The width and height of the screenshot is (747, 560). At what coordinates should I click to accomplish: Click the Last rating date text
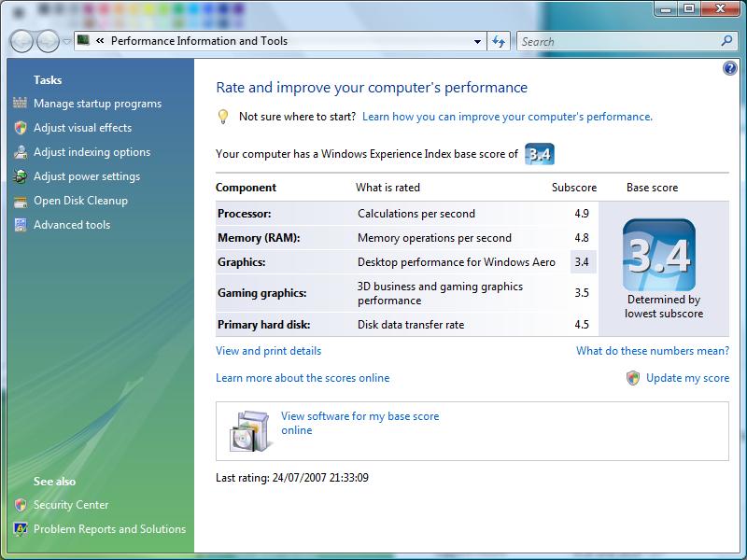(x=292, y=478)
